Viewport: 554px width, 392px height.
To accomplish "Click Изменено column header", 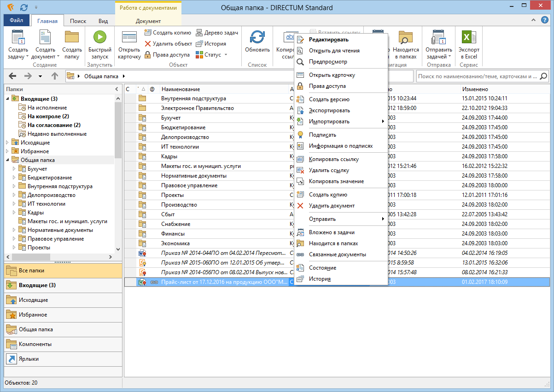I will coord(505,89).
